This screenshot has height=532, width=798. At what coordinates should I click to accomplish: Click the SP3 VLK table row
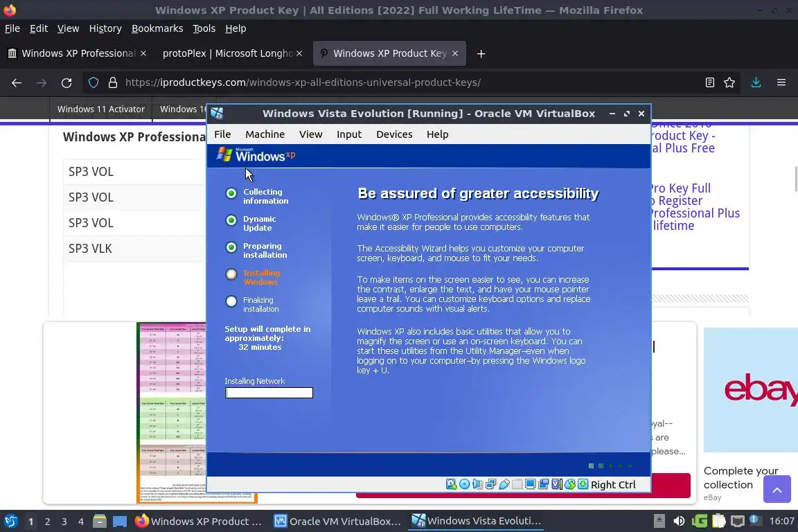135,249
